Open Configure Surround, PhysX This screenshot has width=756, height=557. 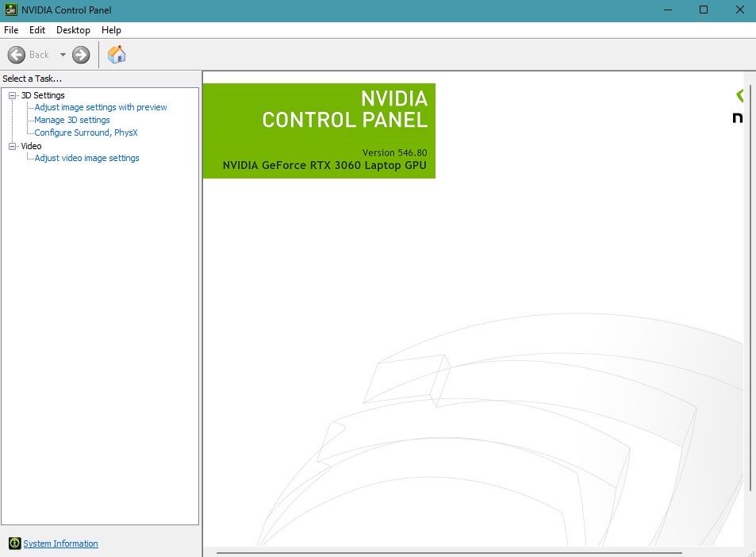point(86,133)
